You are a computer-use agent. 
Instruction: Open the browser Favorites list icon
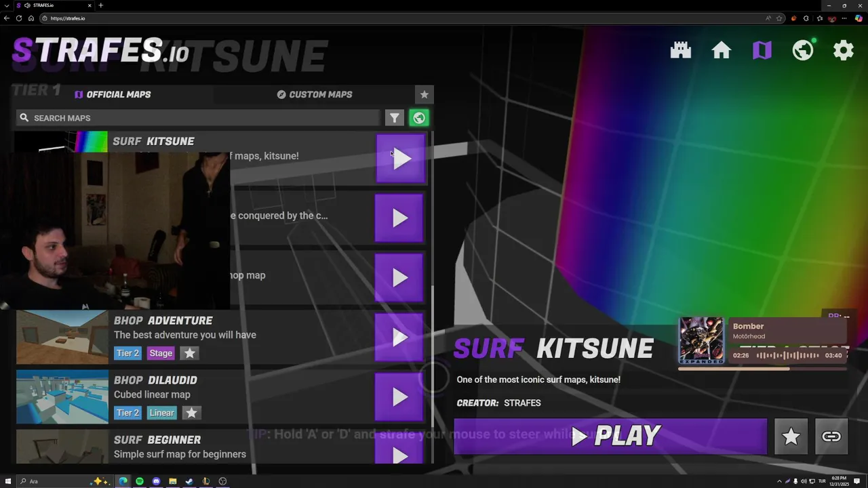click(819, 18)
